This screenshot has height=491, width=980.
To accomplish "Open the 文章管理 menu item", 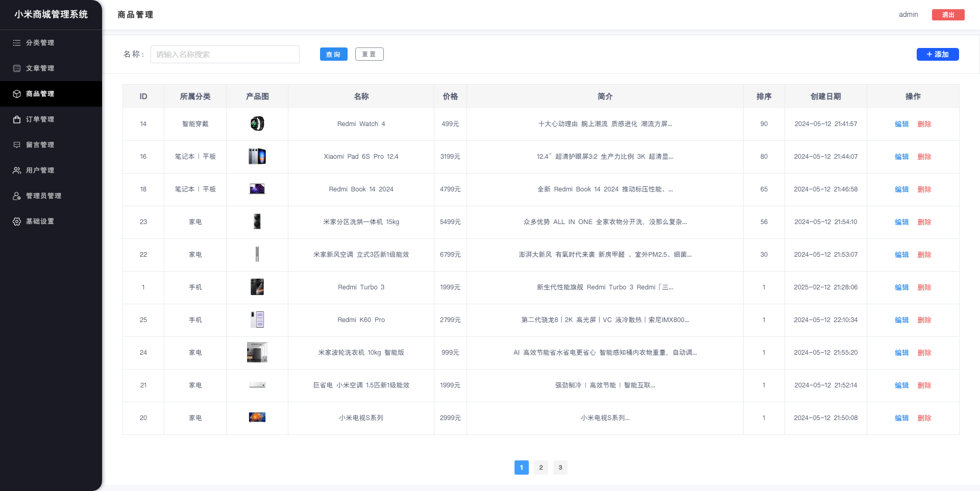I will tap(51, 68).
